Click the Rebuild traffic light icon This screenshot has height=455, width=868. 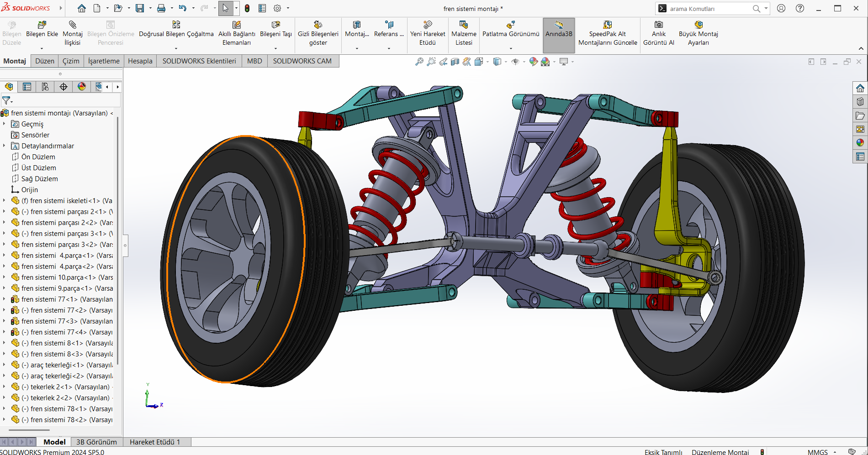[247, 8]
